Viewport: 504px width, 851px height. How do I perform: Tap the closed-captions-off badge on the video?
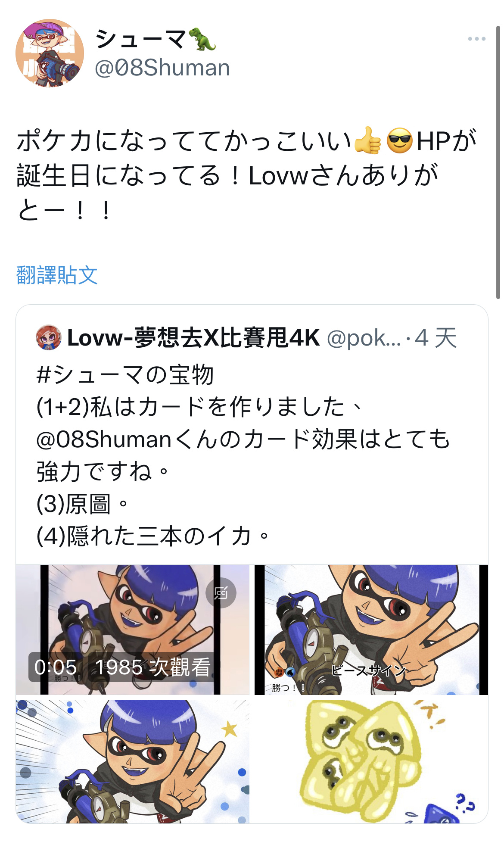click(221, 593)
